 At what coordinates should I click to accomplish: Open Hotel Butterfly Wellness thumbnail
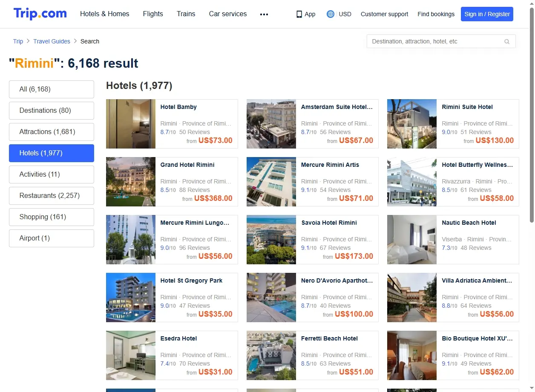(x=412, y=182)
